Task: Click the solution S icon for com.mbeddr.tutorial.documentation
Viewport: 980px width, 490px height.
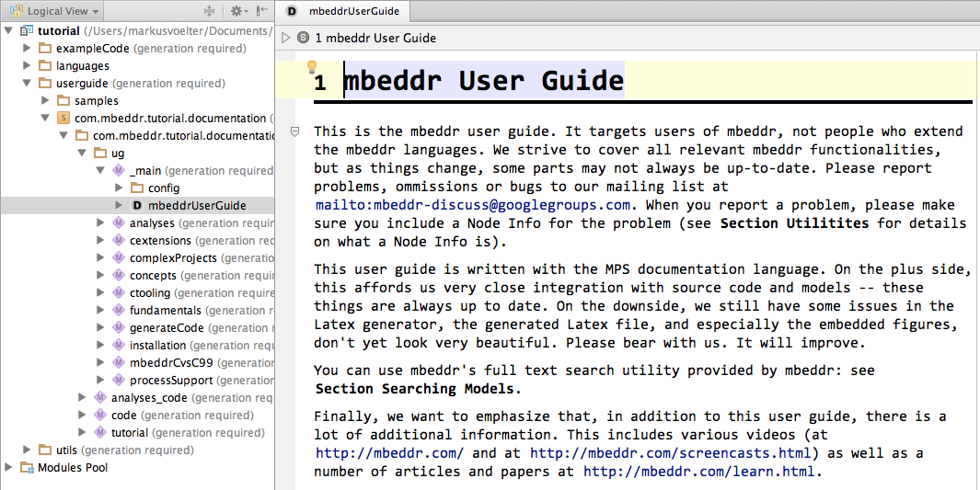Action: 63,118
